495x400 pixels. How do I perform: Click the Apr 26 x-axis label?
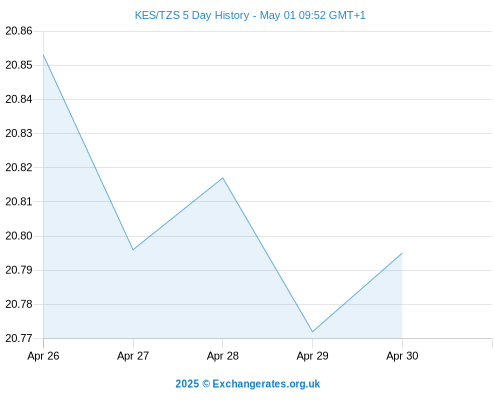(43, 356)
